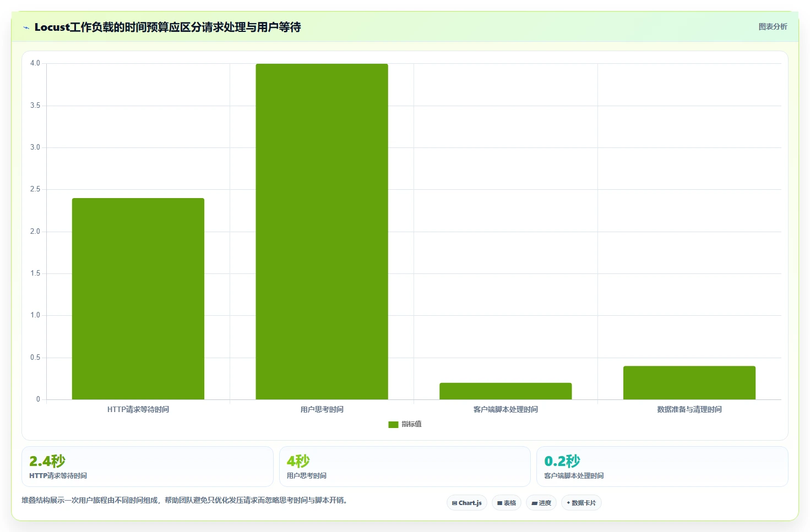The width and height of the screenshot is (810, 532).
Task: Click the y-axis value 2.5
Action: coord(35,189)
